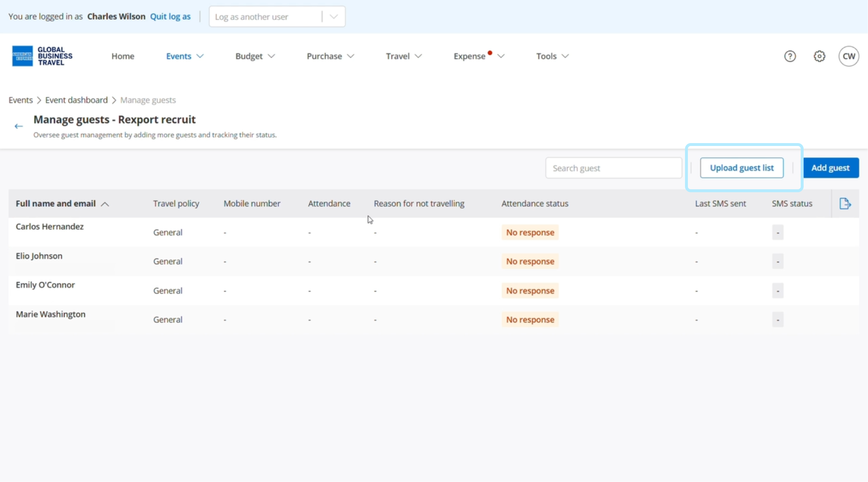Click the help question mark icon
This screenshot has height=482, width=868.
click(790, 56)
